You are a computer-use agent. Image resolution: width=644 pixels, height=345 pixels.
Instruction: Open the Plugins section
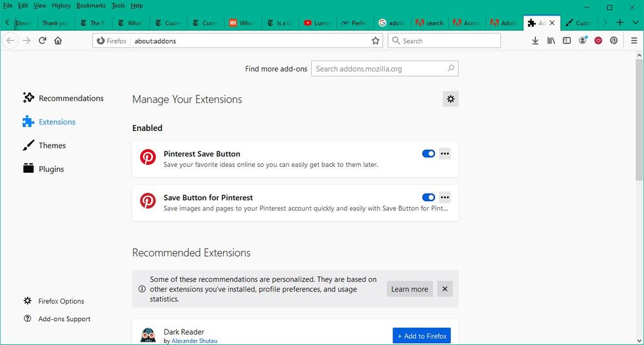click(x=43, y=168)
